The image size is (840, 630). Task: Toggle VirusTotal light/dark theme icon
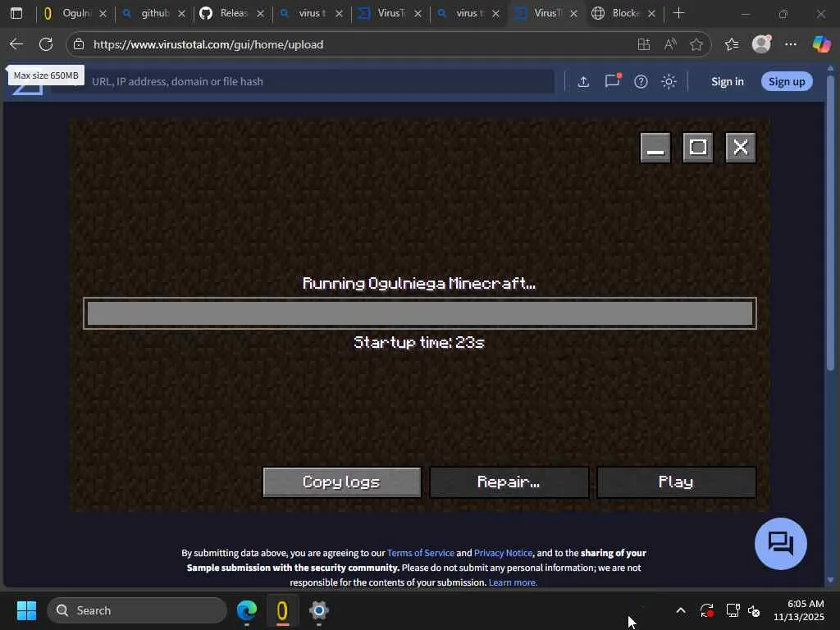click(x=669, y=81)
